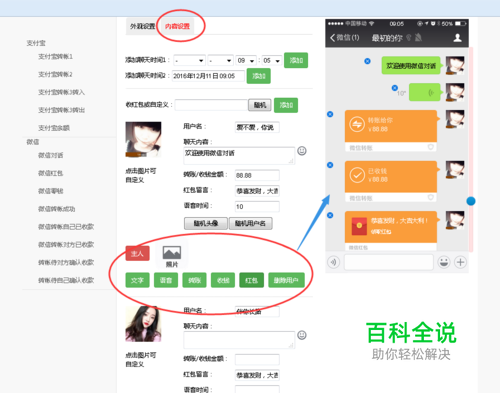Screen dimensions: 500x393
Task: Click the second user's empty chat content box
Action: pos(239,340)
